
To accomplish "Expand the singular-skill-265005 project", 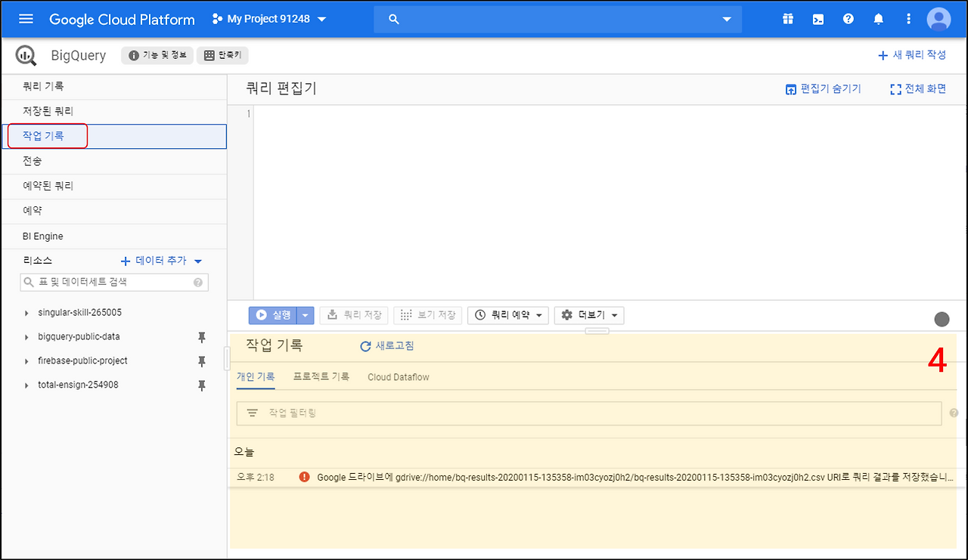I will click(x=26, y=313).
